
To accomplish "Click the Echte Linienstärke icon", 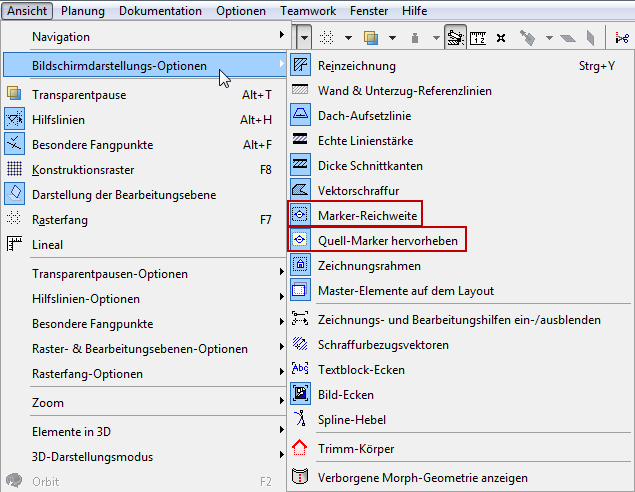I will 300,140.
